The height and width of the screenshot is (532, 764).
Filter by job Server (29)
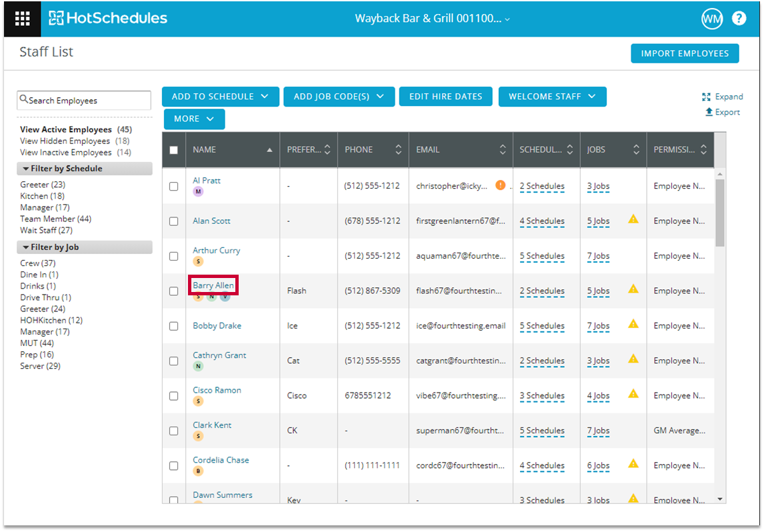click(x=40, y=366)
